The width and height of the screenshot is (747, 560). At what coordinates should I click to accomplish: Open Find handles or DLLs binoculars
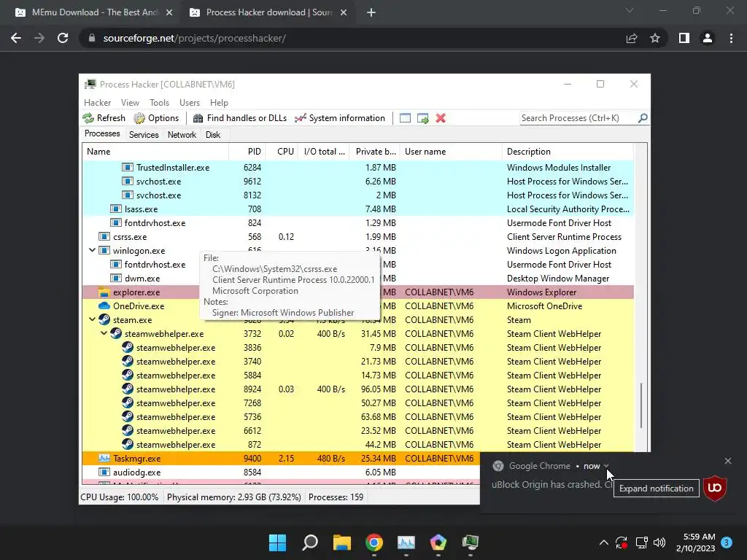[198, 118]
